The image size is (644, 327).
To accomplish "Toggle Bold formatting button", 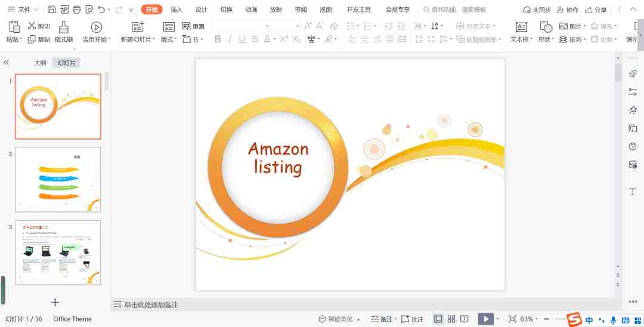I will coord(218,39).
